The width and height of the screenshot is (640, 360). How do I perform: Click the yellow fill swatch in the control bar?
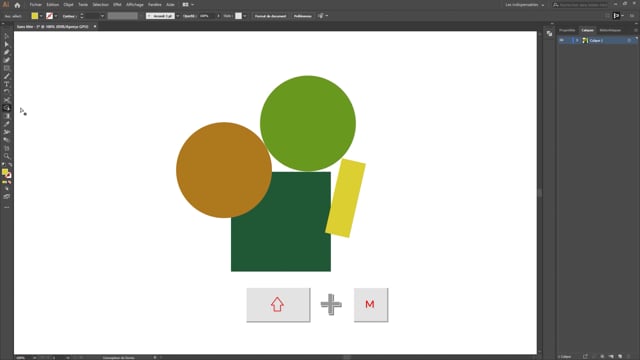point(35,16)
